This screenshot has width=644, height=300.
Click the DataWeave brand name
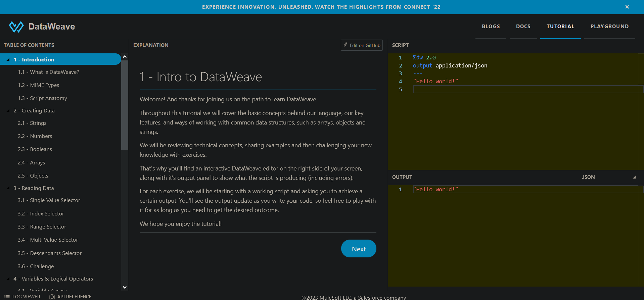click(52, 27)
